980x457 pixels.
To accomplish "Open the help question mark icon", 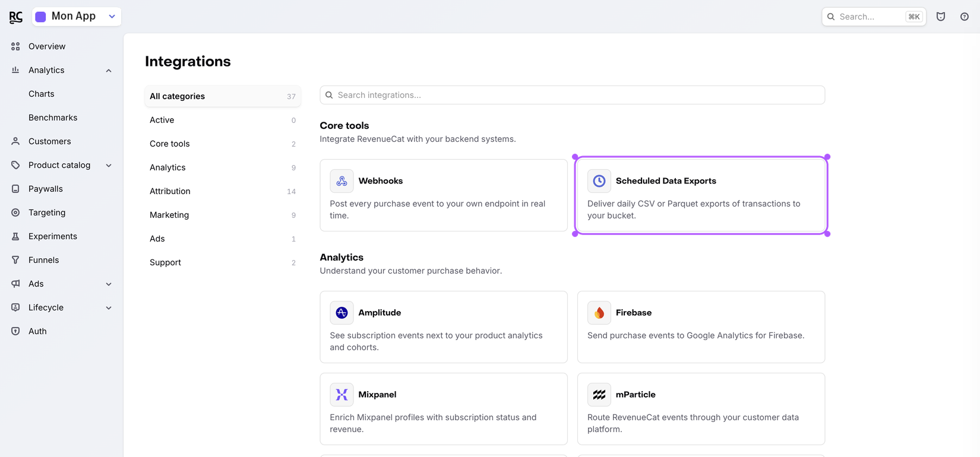I will pyautogui.click(x=965, y=17).
